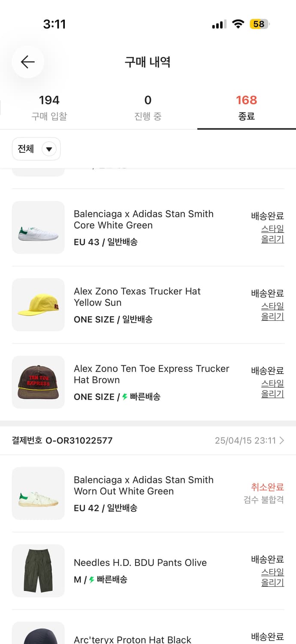The width and height of the screenshot is (296, 644).
Task: Open Needles BDU Pants Olive thumbnail
Action: pos(38,571)
